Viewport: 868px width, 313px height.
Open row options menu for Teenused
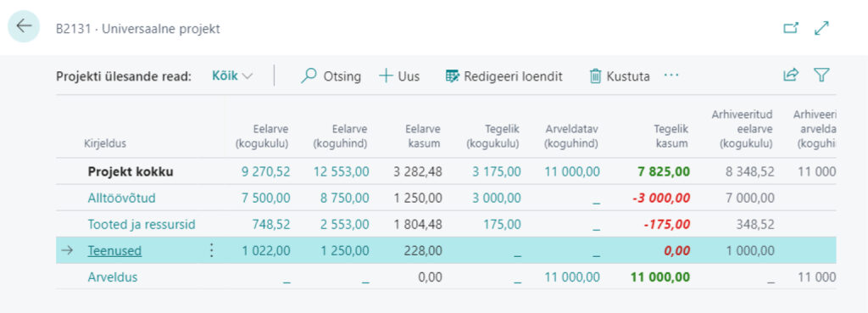tap(211, 251)
